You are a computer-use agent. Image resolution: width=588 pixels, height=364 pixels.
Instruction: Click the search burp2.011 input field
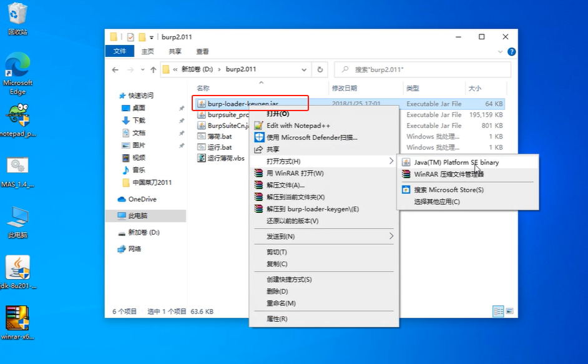coord(423,69)
